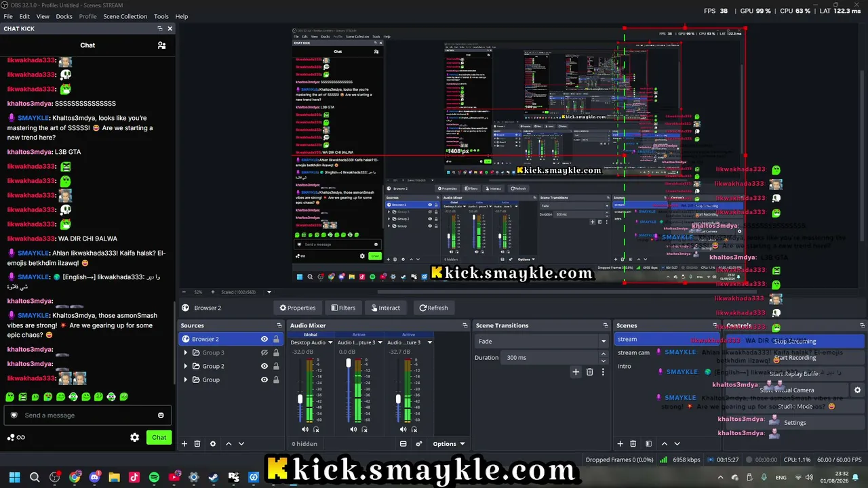Toggle lock on Group source

[276, 380]
